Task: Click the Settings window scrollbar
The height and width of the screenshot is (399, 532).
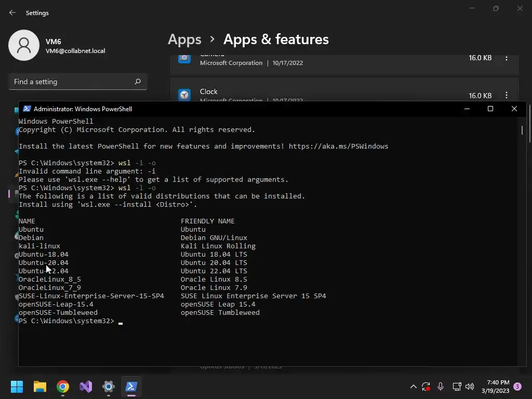Action: (529, 124)
